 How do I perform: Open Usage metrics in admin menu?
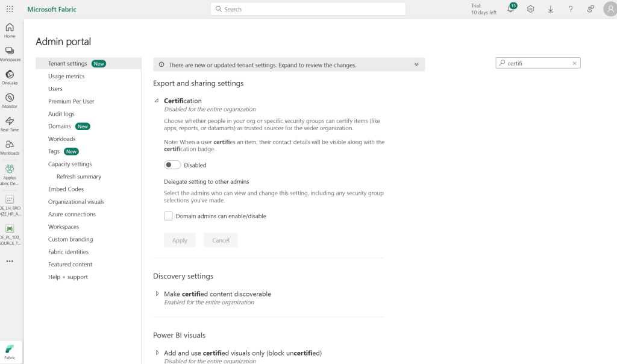[x=66, y=77]
